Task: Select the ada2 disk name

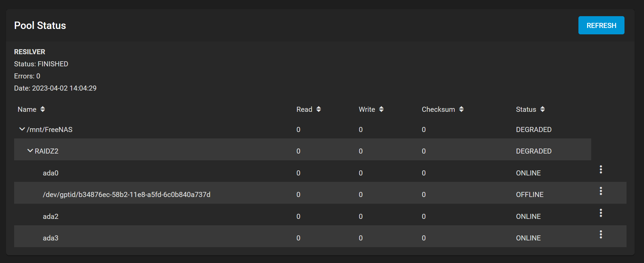Action: click(x=50, y=217)
